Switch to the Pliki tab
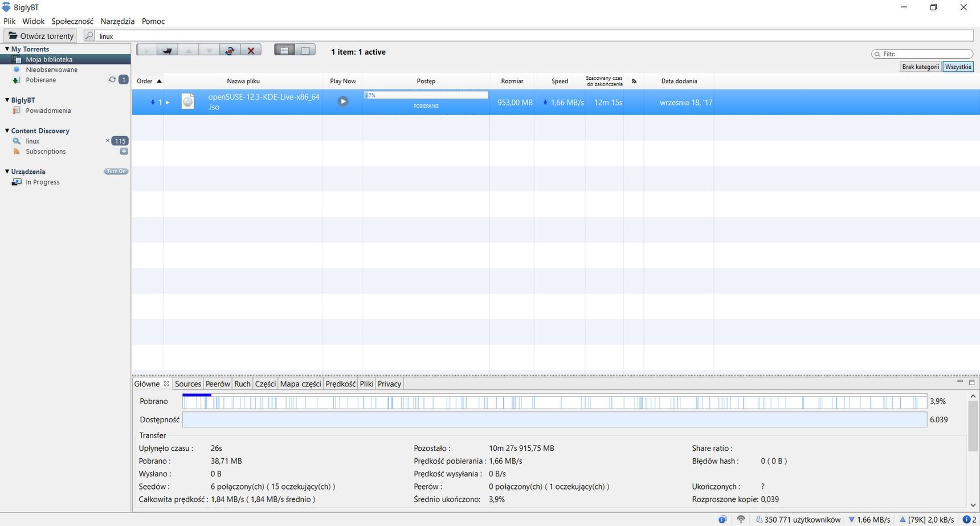The image size is (980, 526). 366,384
